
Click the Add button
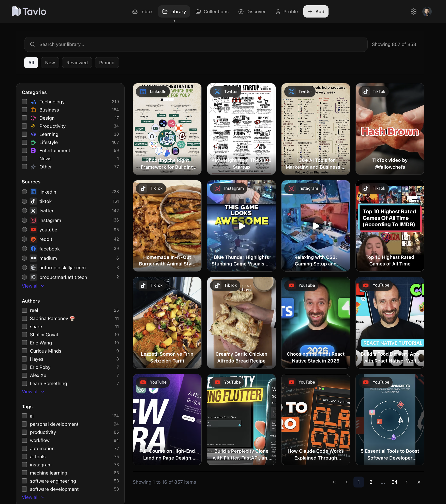pos(316,11)
